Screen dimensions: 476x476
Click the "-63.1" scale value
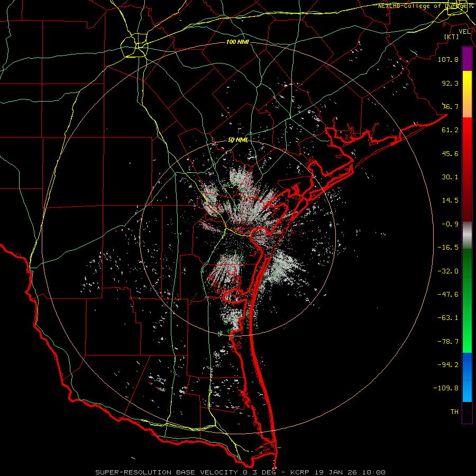[448, 318]
